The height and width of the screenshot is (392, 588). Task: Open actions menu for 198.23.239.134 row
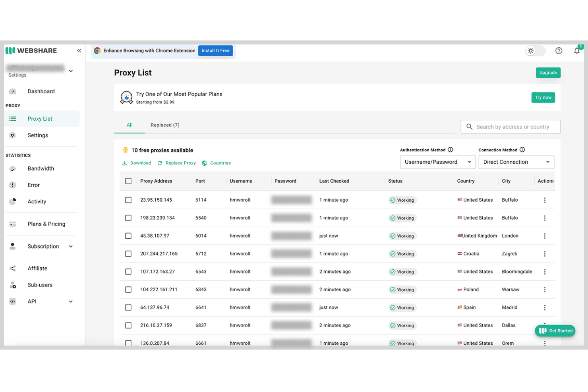click(545, 218)
